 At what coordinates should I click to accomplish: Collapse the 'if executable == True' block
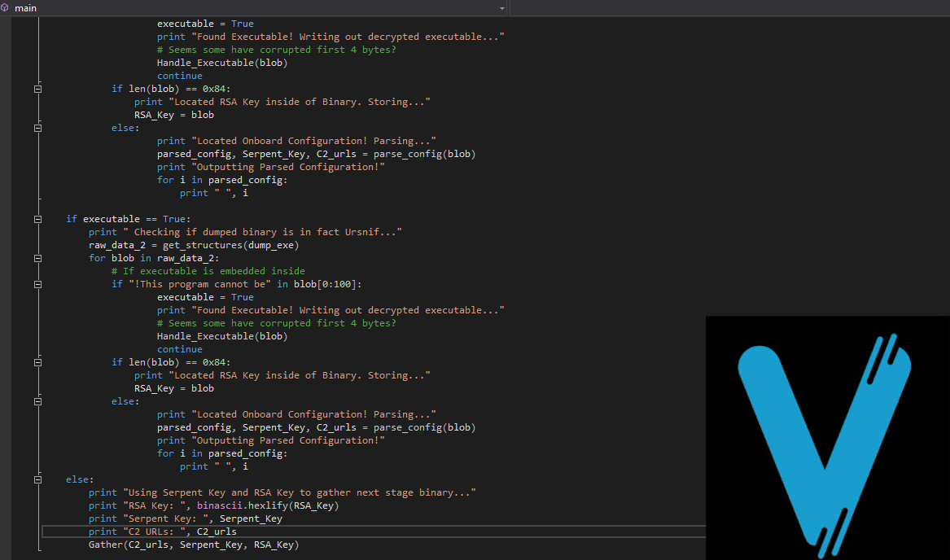pyautogui.click(x=37, y=219)
